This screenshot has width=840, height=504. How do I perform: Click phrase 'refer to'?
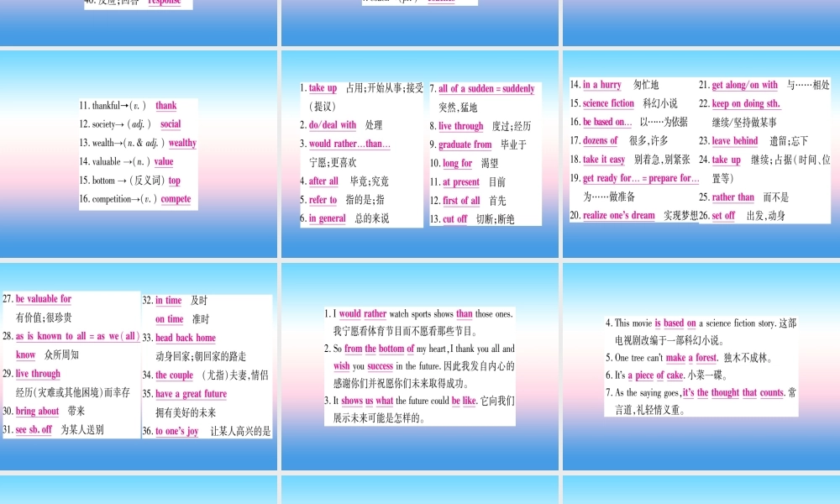[323, 200]
